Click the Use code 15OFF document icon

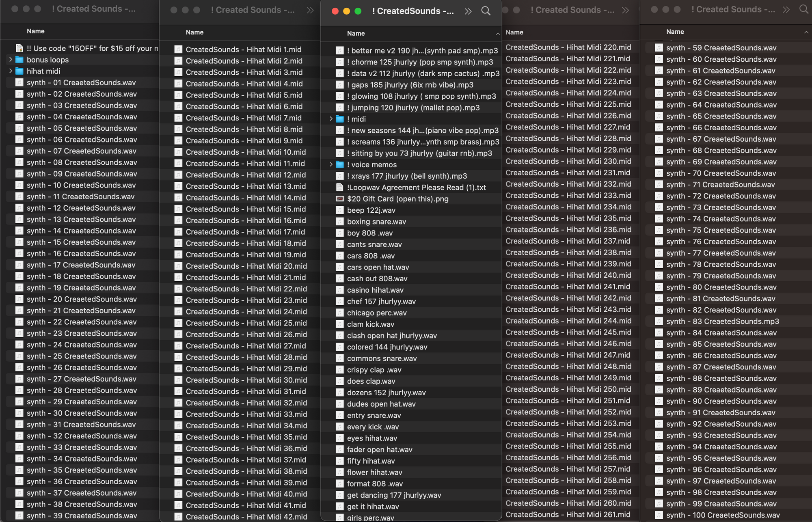(19, 48)
